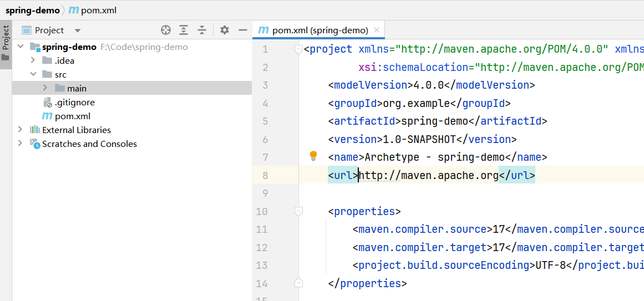644x301 pixels.
Task: Click the Collapse All icon in Project toolbar
Action: [x=202, y=30]
